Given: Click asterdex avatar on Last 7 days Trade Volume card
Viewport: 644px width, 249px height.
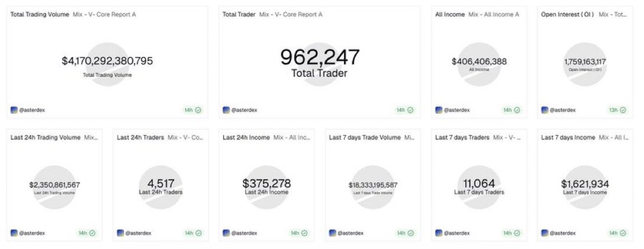Looking at the screenshot, I should [333, 233].
